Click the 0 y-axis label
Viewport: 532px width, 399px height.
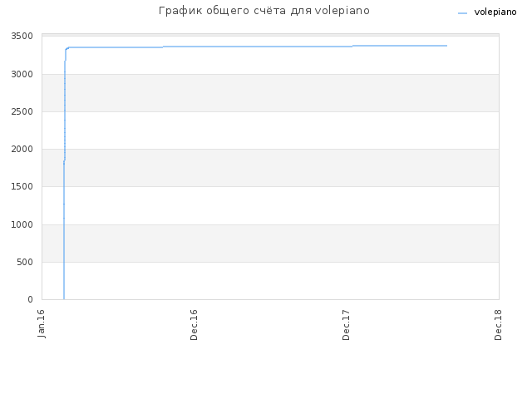point(30,299)
